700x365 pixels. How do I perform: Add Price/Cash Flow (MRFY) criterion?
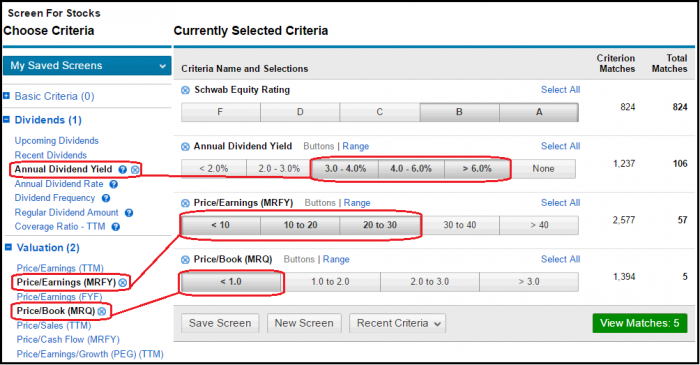(x=68, y=340)
